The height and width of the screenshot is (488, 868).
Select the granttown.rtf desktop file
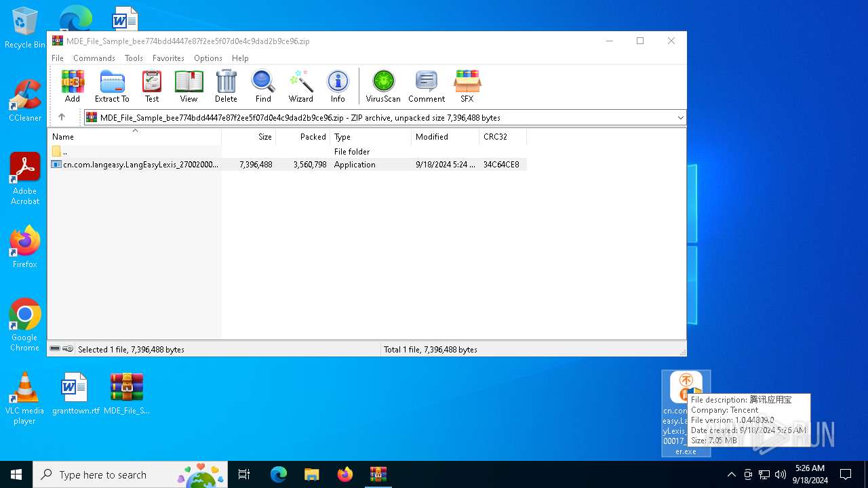click(75, 393)
